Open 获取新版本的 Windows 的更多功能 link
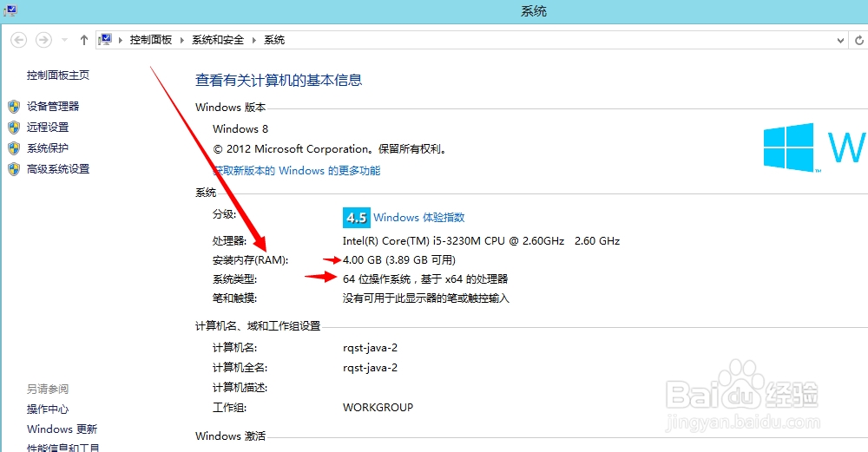Viewport: 868px width, 452px height. [297, 171]
